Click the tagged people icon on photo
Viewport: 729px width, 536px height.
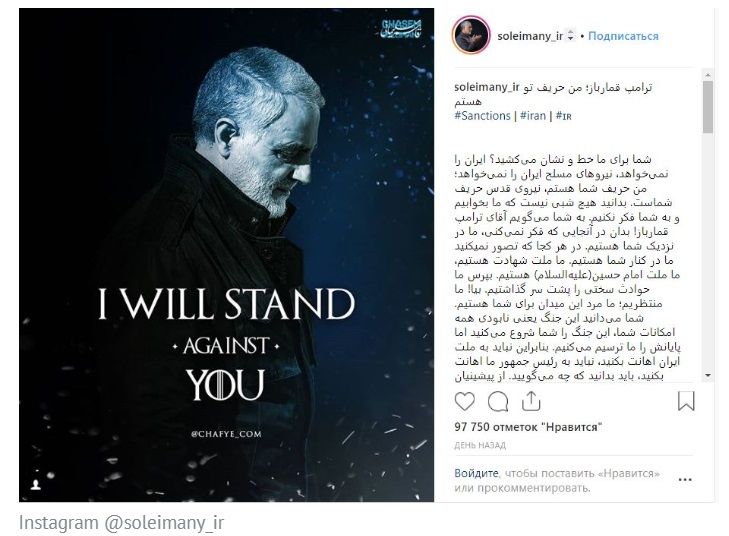tap(35, 485)
